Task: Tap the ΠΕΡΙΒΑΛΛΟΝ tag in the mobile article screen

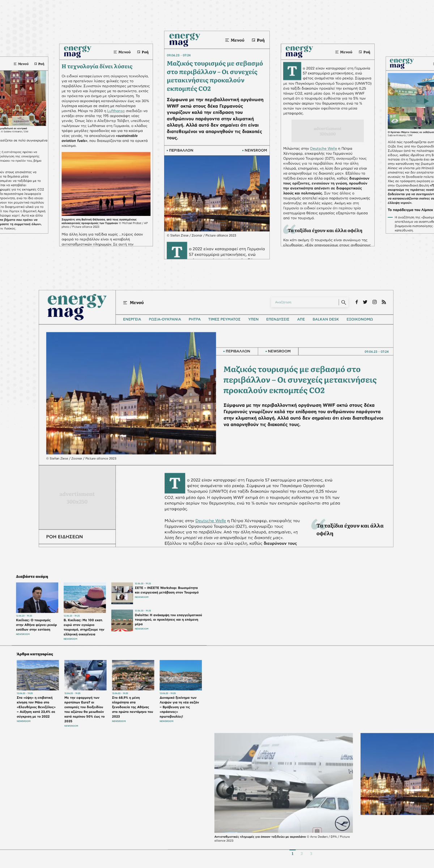Action: (x=180, y=150)
